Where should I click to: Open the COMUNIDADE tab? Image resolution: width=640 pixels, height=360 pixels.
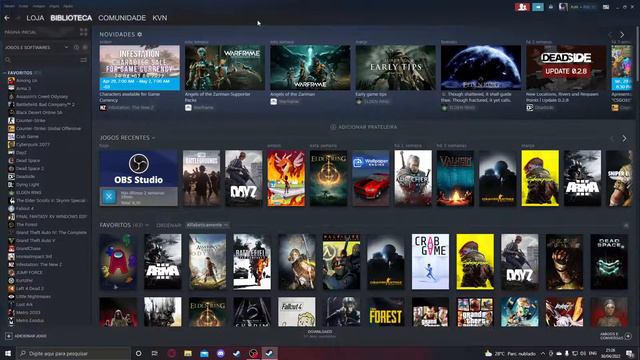pyautogui.click(x=122, y=18)
